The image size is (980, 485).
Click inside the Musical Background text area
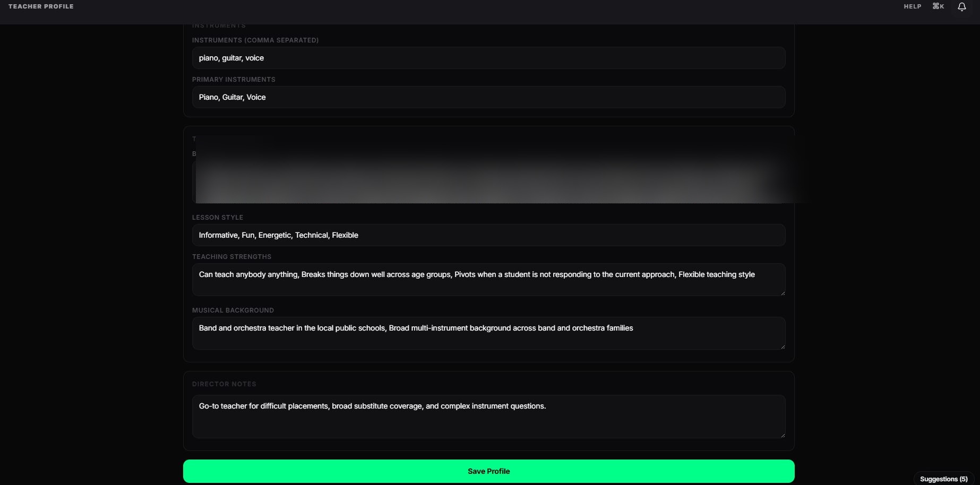coord(488,333)
